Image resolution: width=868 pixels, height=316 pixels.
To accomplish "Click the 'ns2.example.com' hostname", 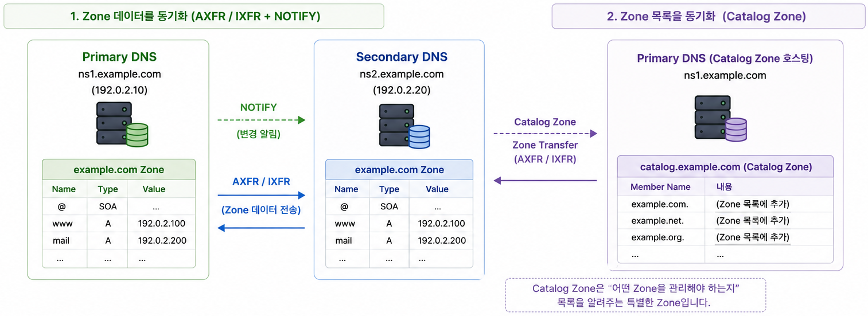I will tap(402, 74).
